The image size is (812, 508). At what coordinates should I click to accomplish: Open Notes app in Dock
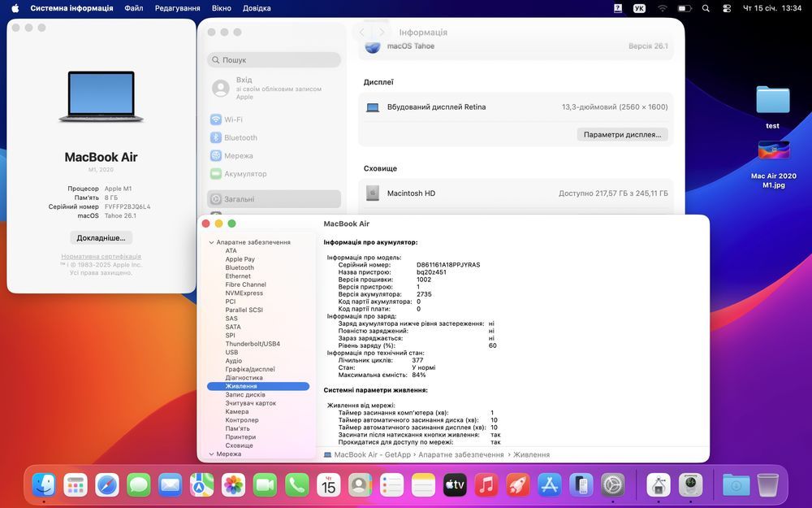(423, 485)
